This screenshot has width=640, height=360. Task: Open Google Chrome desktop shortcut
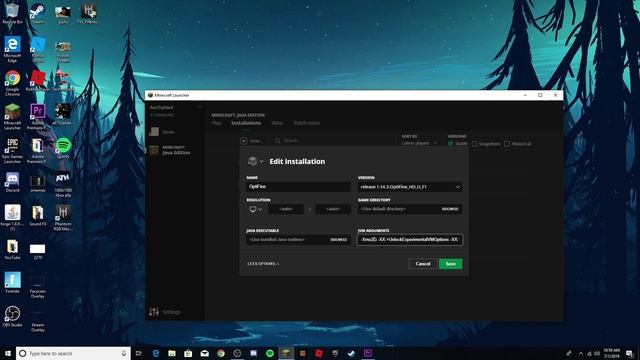(x=12, y=83)
